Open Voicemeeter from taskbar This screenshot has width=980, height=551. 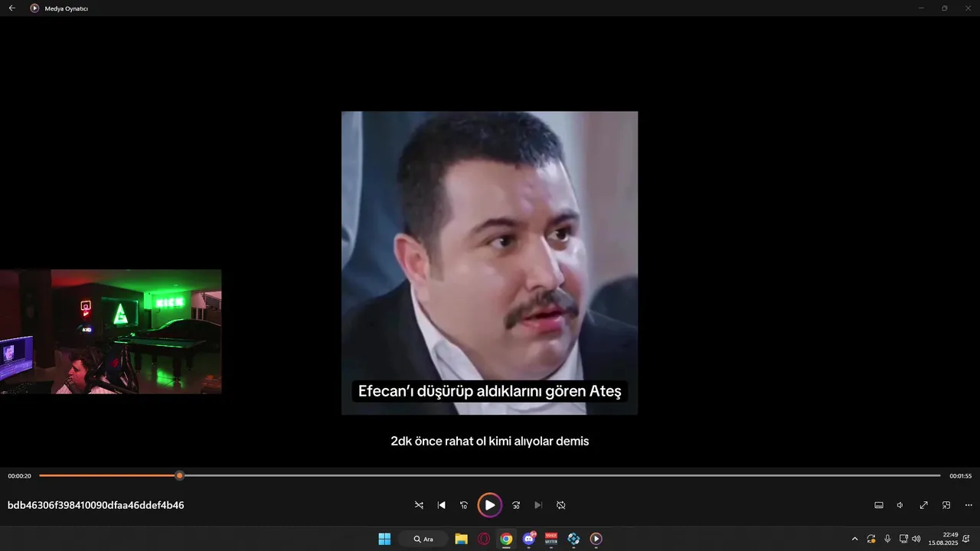coord(551,539)
